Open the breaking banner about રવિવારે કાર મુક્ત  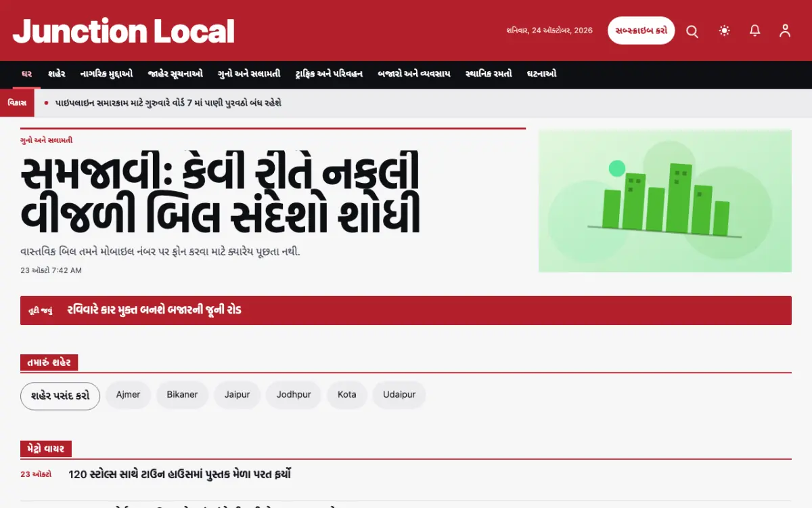click(x=406, y=310)
